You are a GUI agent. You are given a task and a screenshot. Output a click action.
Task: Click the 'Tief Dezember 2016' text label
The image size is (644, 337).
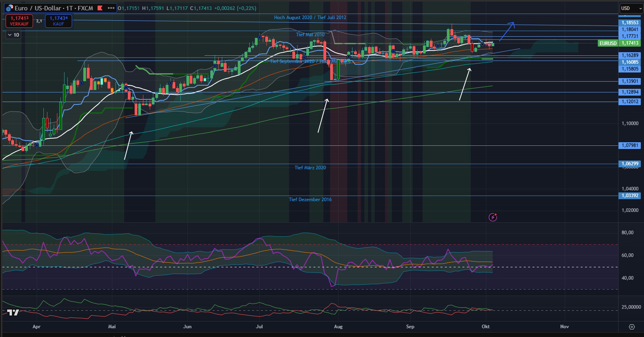point(310,200)
